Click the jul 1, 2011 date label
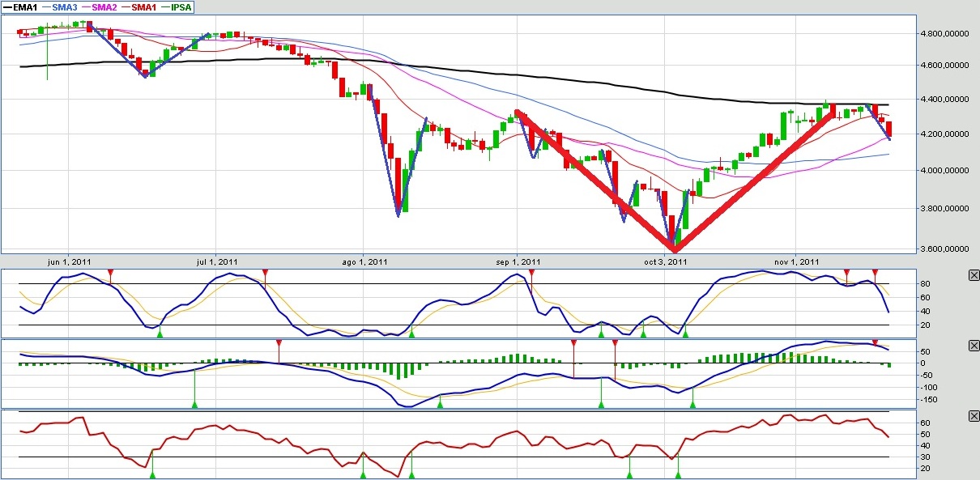 pyautogui.click(x=217, y=261)
